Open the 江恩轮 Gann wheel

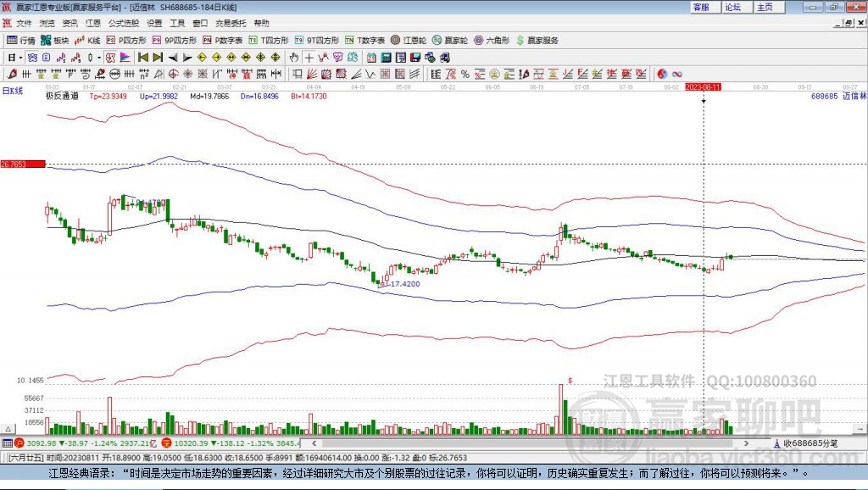[x=409, y=41]
